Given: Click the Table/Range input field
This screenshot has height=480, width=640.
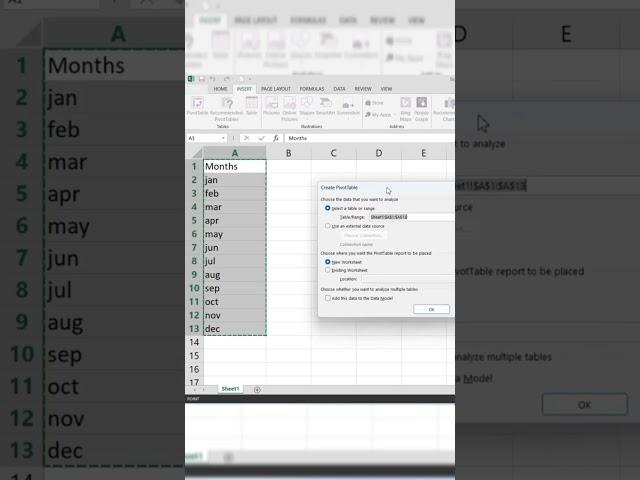Looking at the screenshot, I should pyautogui.click(x=411, y=217).
